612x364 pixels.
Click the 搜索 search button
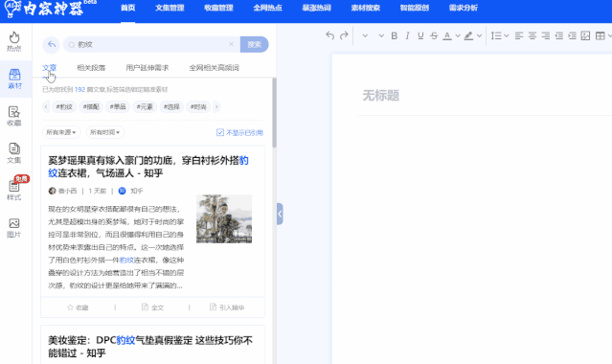pos(255,44)
